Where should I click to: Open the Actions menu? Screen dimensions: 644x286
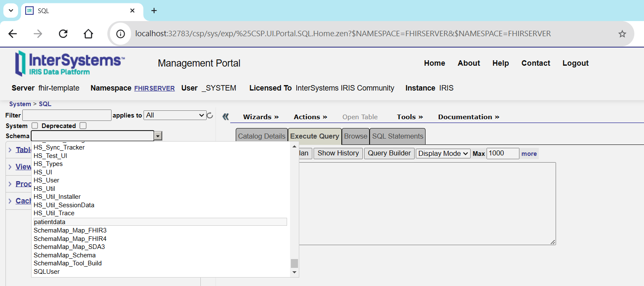(310, 117)
